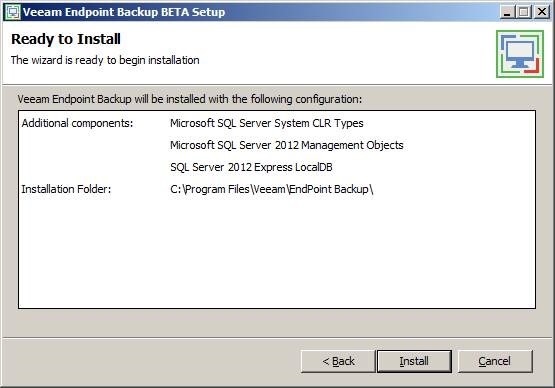Click the disabled maximize window button

(x=524, y=12)
